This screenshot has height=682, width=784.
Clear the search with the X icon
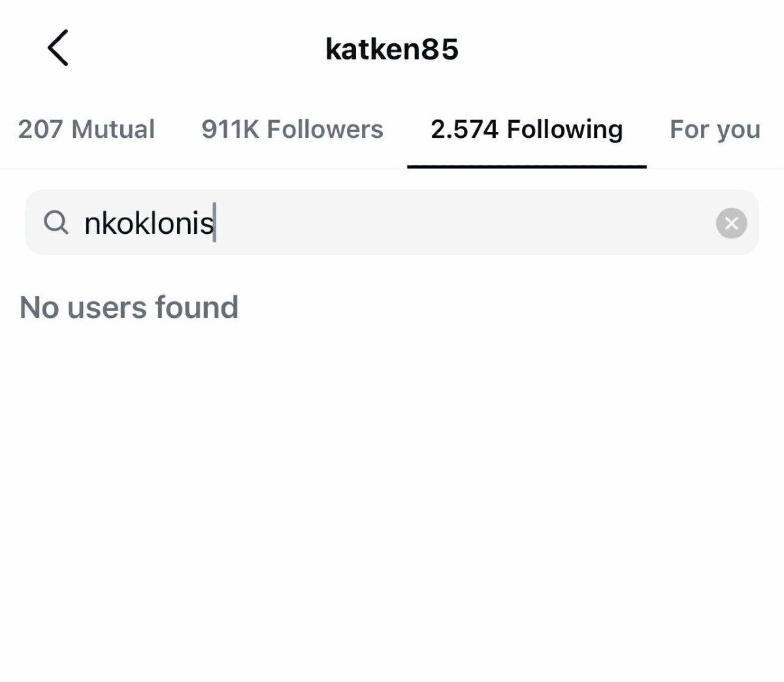click(x=731, y=223)
